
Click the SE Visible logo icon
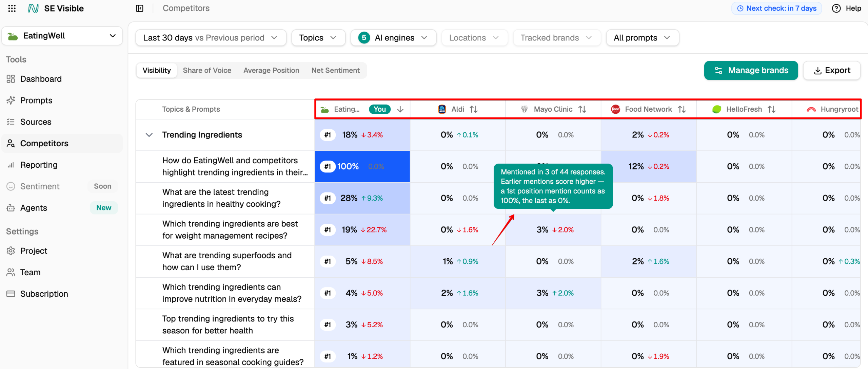click(33, 8)
